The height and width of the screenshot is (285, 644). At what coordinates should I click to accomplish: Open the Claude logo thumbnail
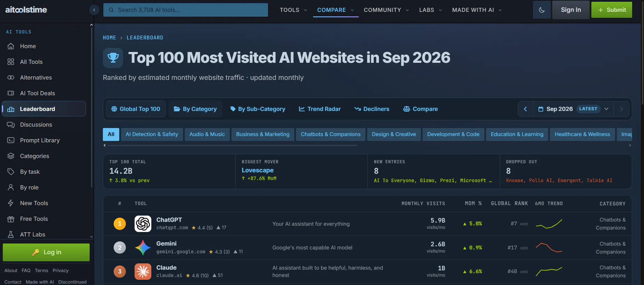(143, 271)
